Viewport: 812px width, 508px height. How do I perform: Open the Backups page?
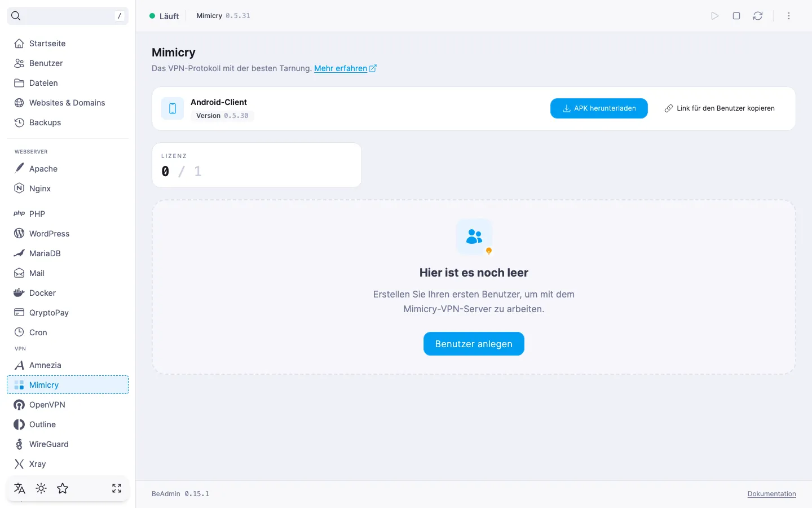click(68, 122)
